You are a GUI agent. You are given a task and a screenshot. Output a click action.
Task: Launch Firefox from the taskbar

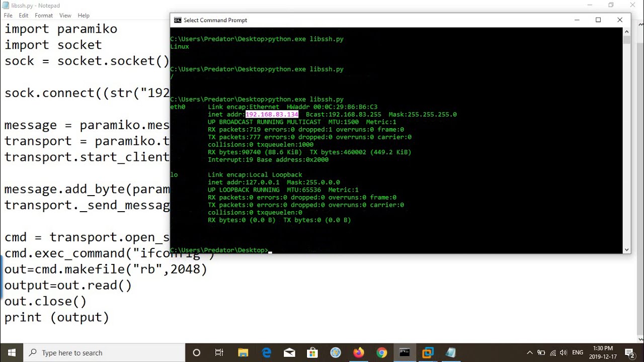tap(359, 352)
